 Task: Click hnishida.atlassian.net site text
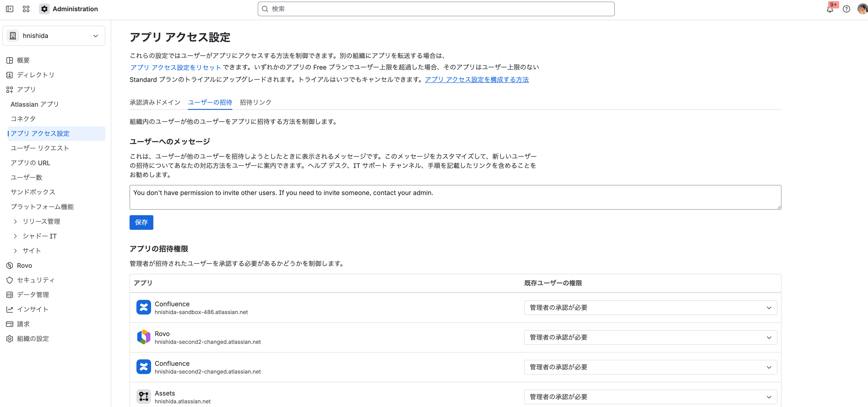click(x=183, y=402)
